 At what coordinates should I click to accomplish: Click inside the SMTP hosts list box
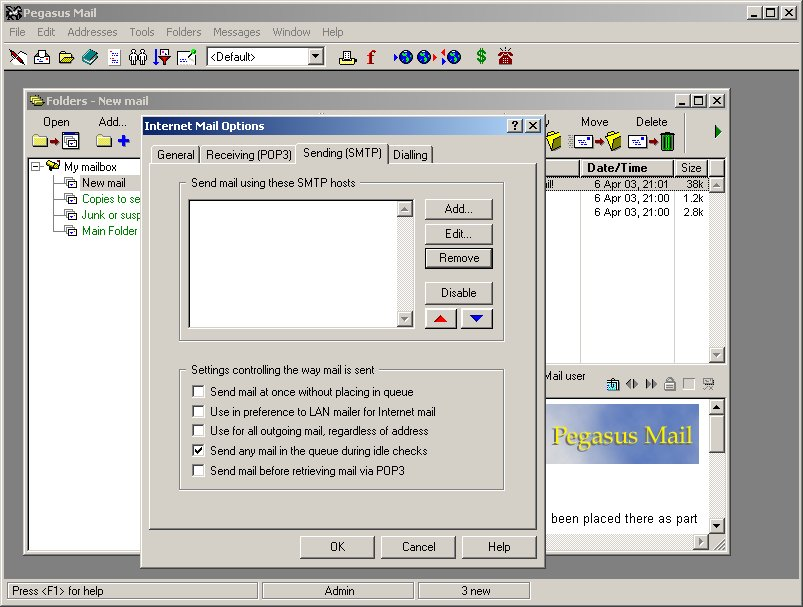pos(292,263)
